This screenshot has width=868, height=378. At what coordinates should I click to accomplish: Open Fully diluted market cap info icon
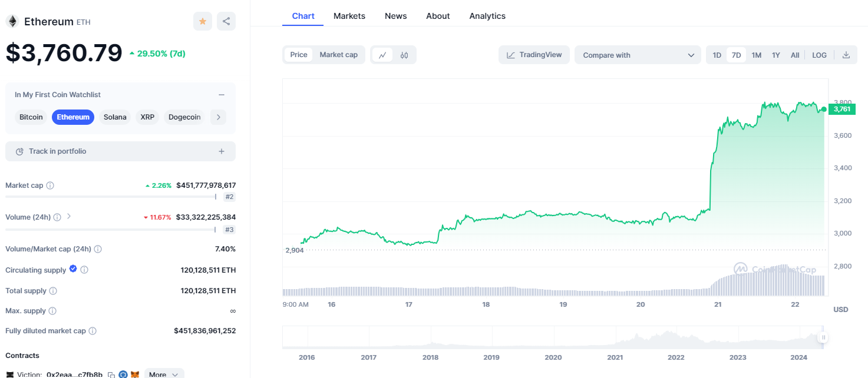93,331
